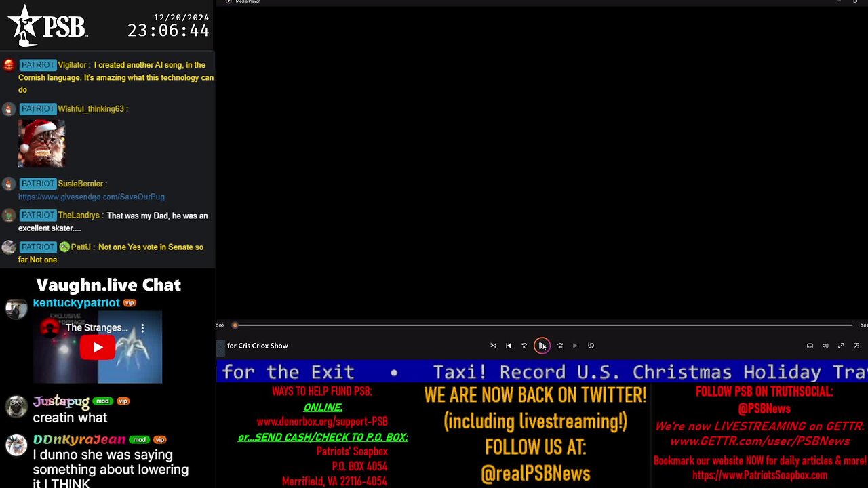Click the 'for Cris Criox Show' track title
This screenshot has width=868, height=488.
(x=258, y=346)
